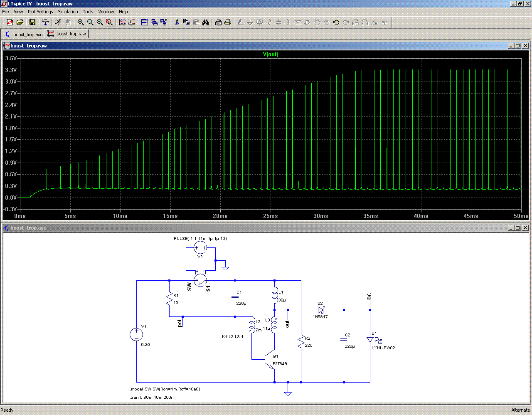Click the Zoom to fit icon
532x415 pixels.
[x=109, y=22]
